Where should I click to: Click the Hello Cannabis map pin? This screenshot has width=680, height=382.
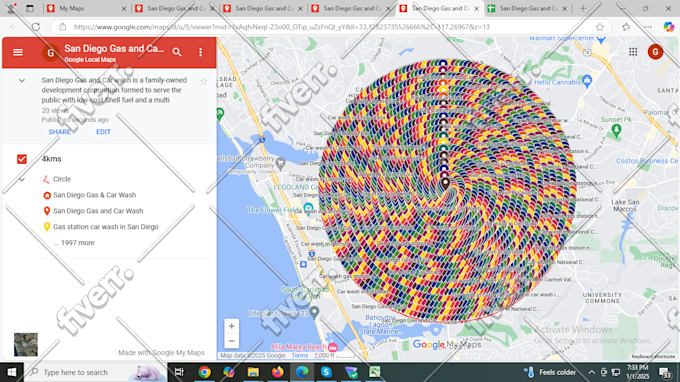tap(587, 81)
